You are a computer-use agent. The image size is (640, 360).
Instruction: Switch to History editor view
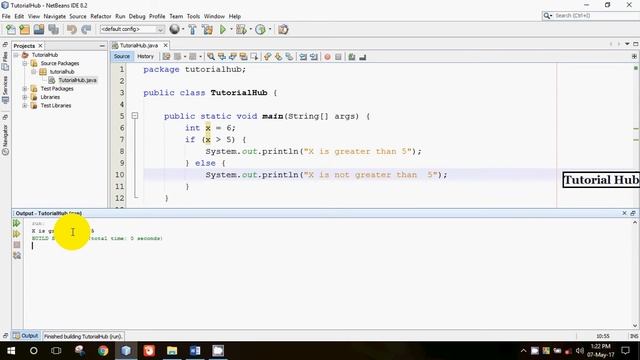coord(145,56)
